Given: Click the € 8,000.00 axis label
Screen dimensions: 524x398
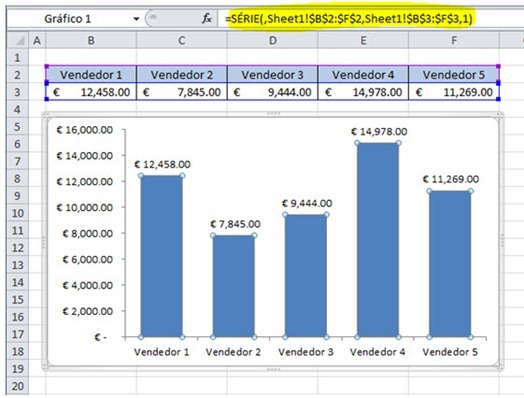Looking at the screenshot, I should click(88, 233).
